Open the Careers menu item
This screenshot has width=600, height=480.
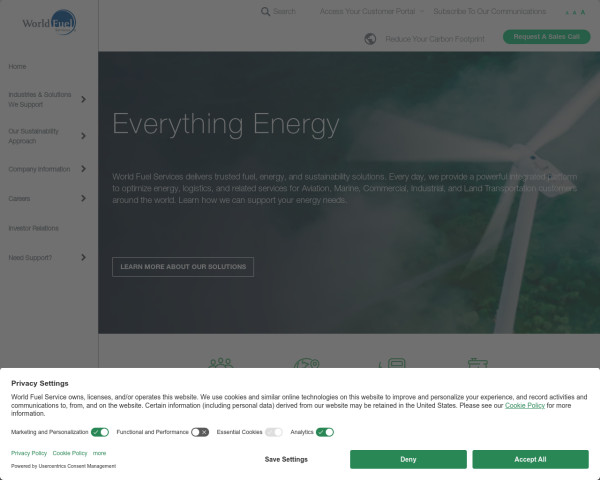pyautogui.click(x=19, y=199)
